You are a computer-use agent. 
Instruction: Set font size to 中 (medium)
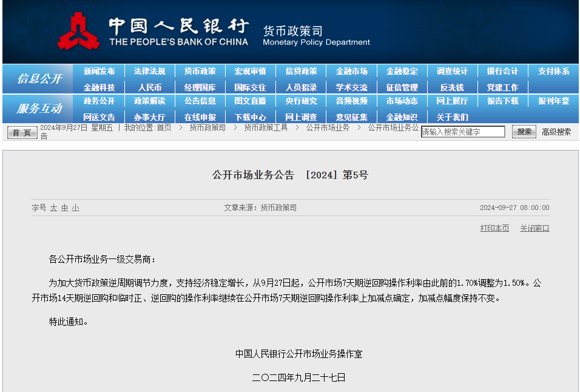pos(65,208)
